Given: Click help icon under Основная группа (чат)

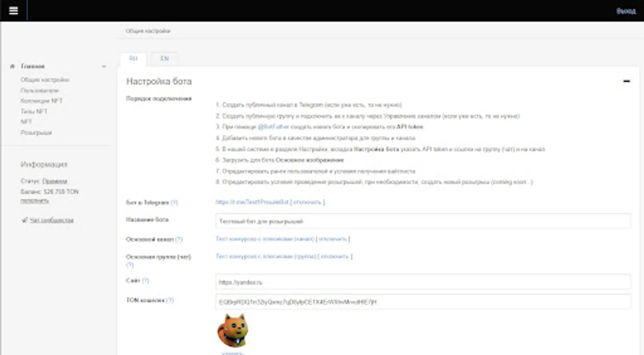Looking at the screenshot, I should [130, 265].
